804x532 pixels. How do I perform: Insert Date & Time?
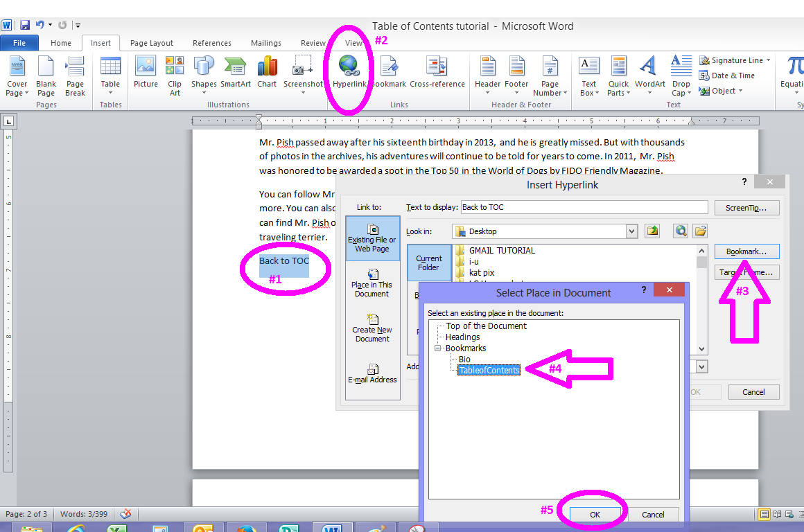coord(727,76)
